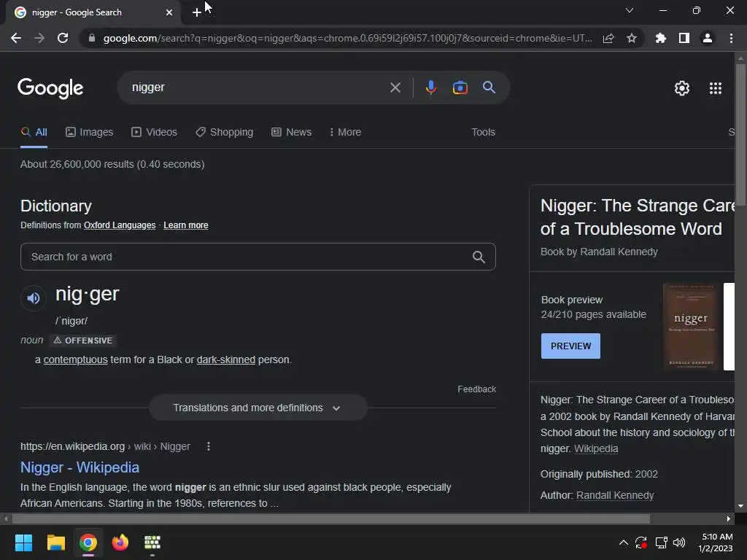This screenshot has height=560, width=747.
Task: Open Wikipedia link in book description
Action: 595,448
